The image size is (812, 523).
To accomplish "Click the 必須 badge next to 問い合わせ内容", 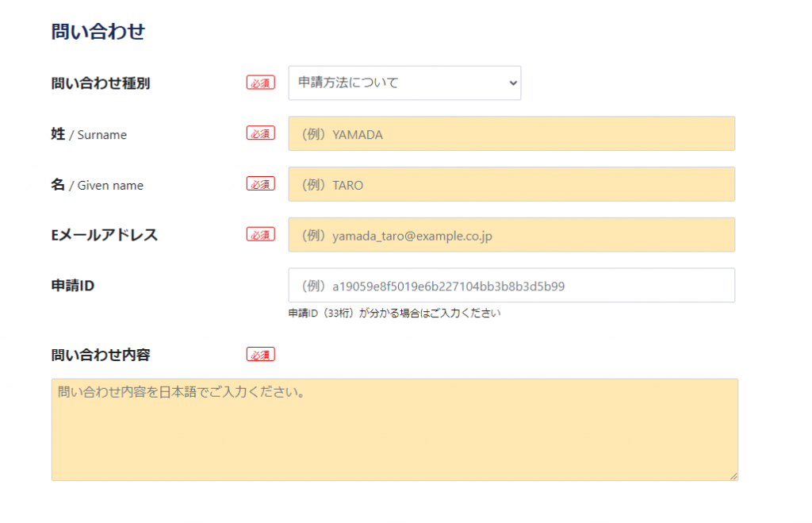I will [261, 354].
